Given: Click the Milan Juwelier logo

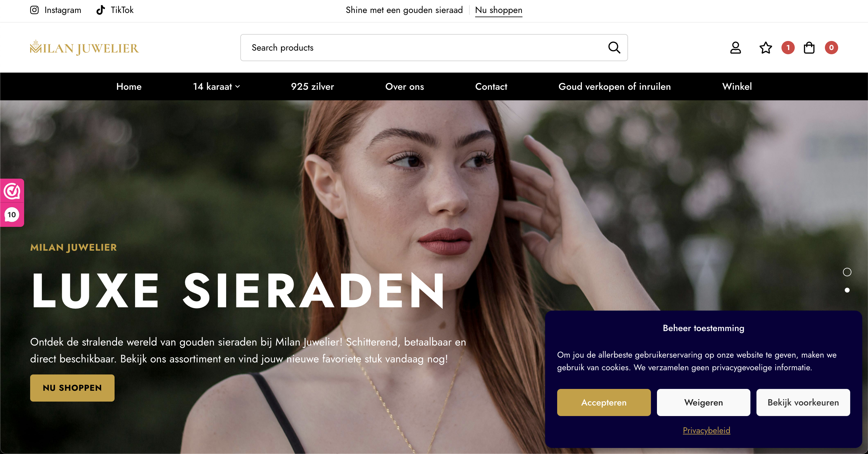Looking at the screenshot, I should (x=84, y=48).
